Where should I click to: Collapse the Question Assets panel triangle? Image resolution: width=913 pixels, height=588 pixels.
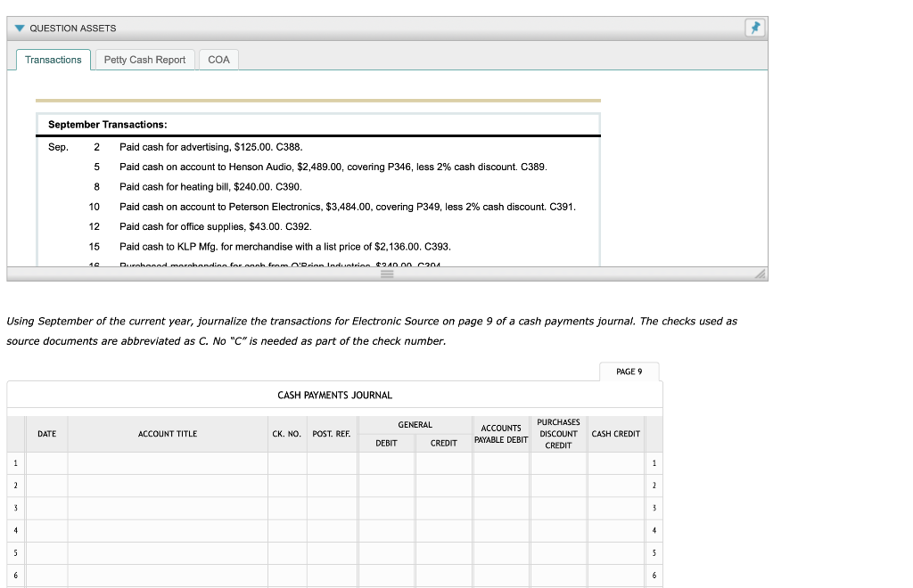(x=20, y=29)
